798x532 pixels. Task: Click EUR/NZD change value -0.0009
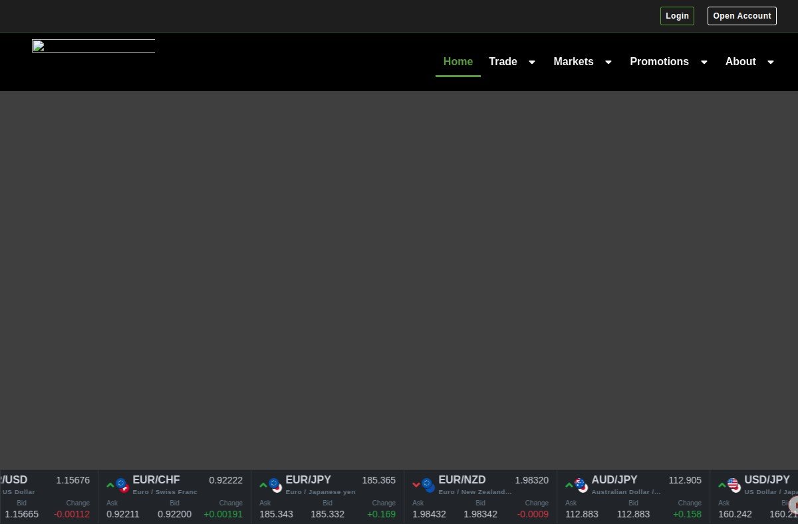coord(533,514)
